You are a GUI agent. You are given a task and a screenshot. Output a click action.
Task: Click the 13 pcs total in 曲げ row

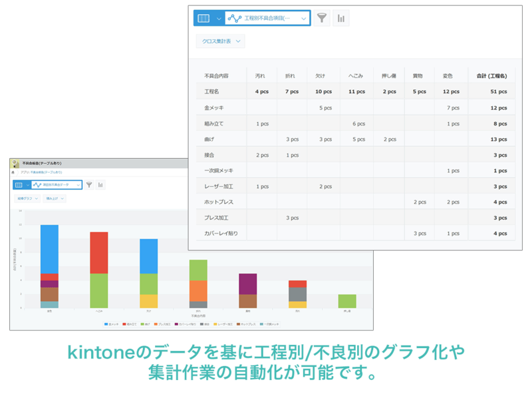coord(499,140)
